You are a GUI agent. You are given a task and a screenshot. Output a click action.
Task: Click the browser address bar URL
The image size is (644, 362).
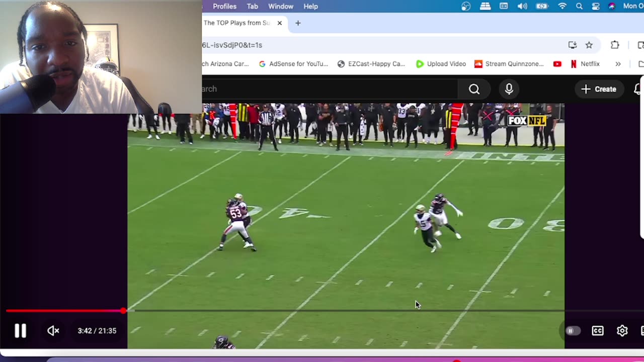232,45
